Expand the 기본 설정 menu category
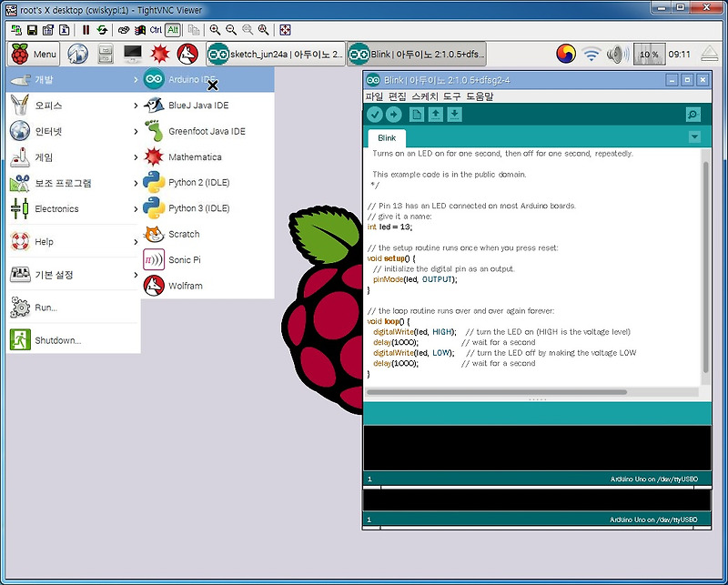 pos(73,275)
